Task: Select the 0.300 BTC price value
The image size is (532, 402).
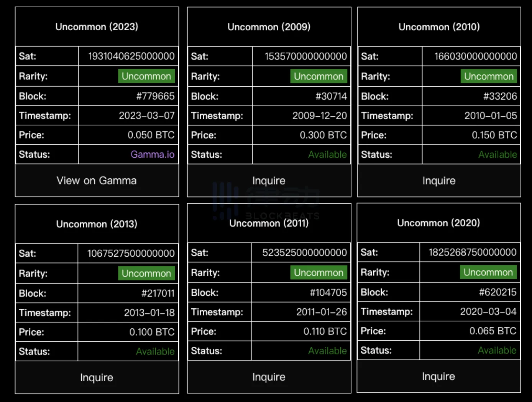Action: [323, 135]
